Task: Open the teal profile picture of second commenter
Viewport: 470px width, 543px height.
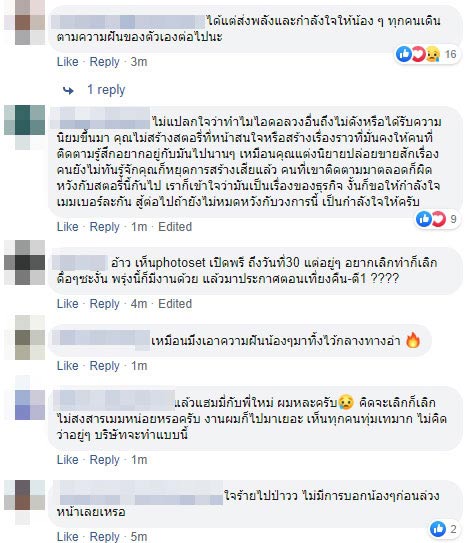Action: pos(25,126)
